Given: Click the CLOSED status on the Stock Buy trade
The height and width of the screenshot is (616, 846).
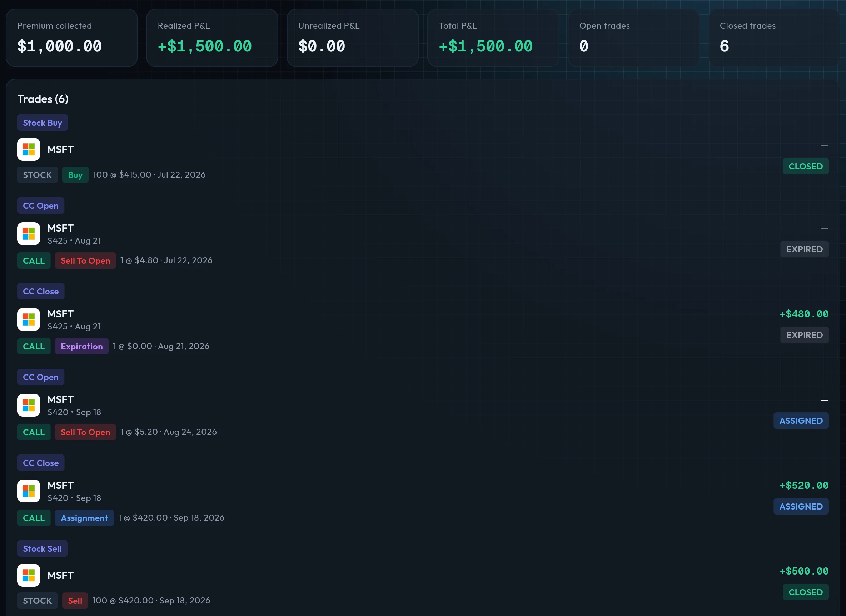Looking at the screenshot, I should pos(806,167).
